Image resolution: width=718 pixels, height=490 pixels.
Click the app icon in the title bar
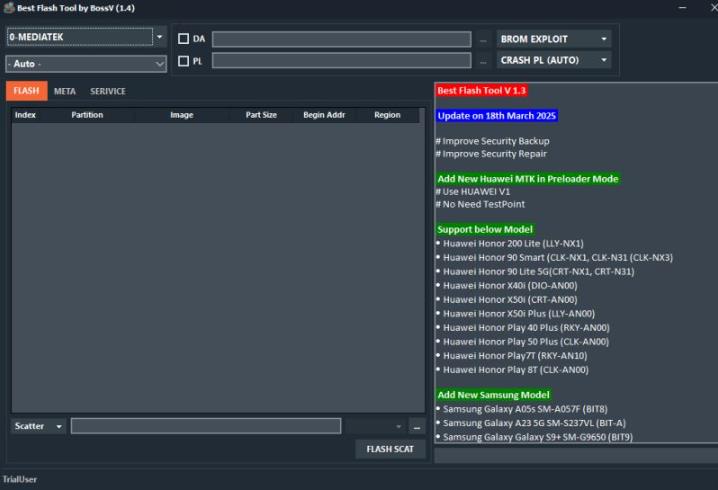(8, 8)
